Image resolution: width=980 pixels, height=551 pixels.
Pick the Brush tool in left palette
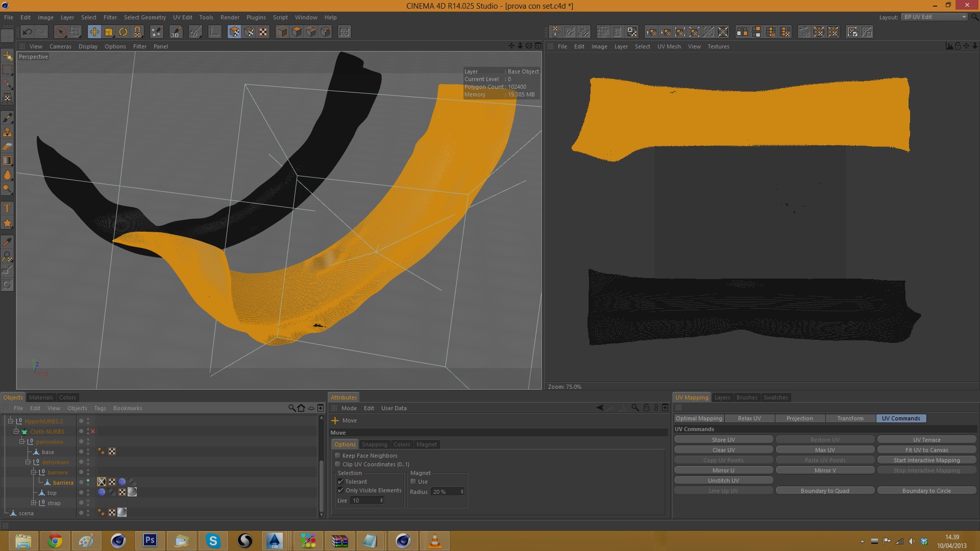point(8,118)
